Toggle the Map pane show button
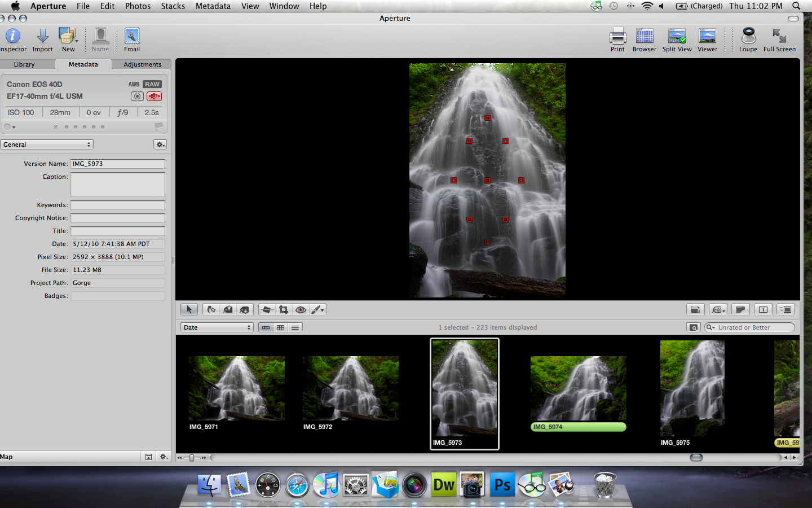Image resolution: width=812 pixels, height=508 pixels. (x=148, y=457)
